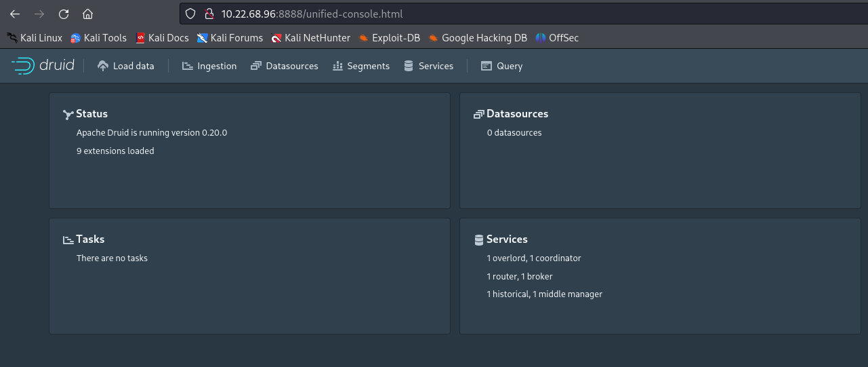Click the insecure connection padlock icon

209,14
